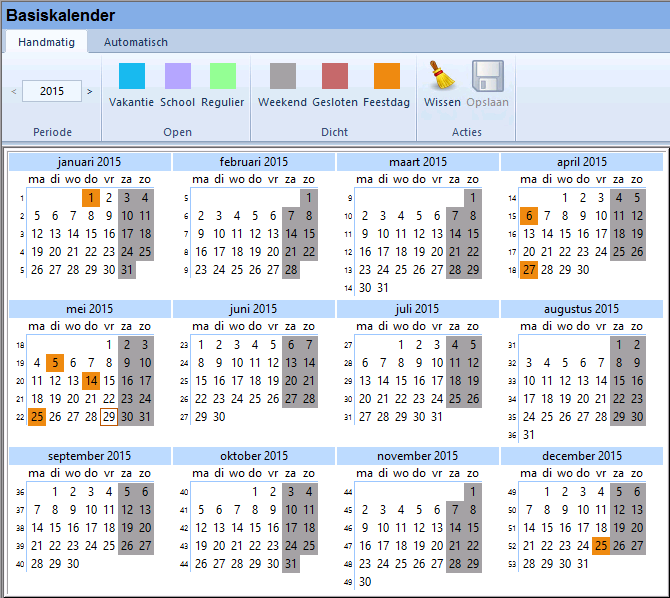Select the blue Vakantie color swatch
The width and height of the screenshot is (670, 598).
(x=131, y=77)
